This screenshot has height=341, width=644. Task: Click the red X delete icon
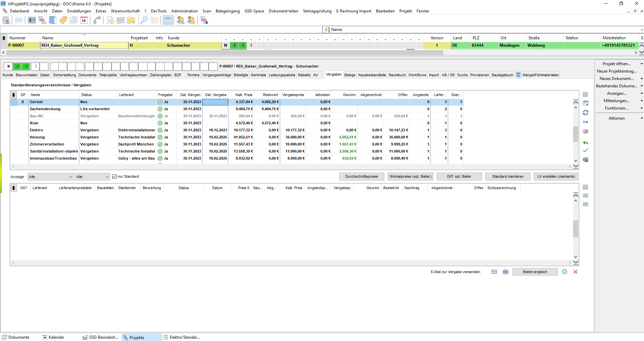pos(575,272)
